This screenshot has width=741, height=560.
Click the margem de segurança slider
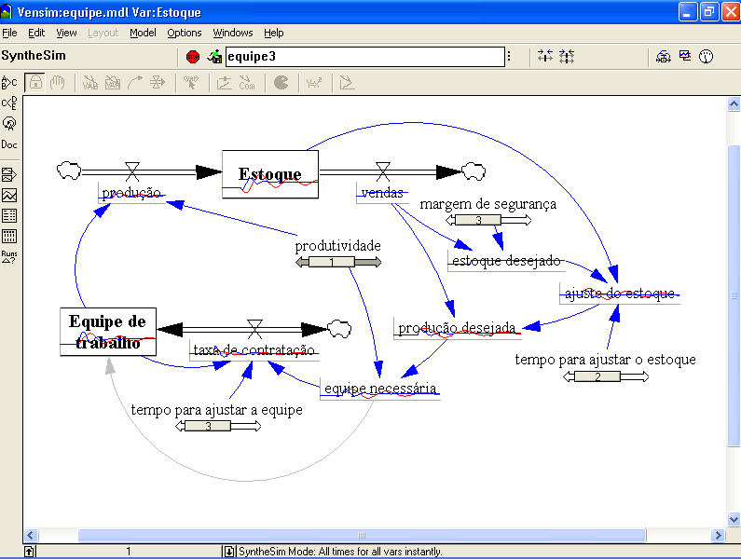[478, 221]
